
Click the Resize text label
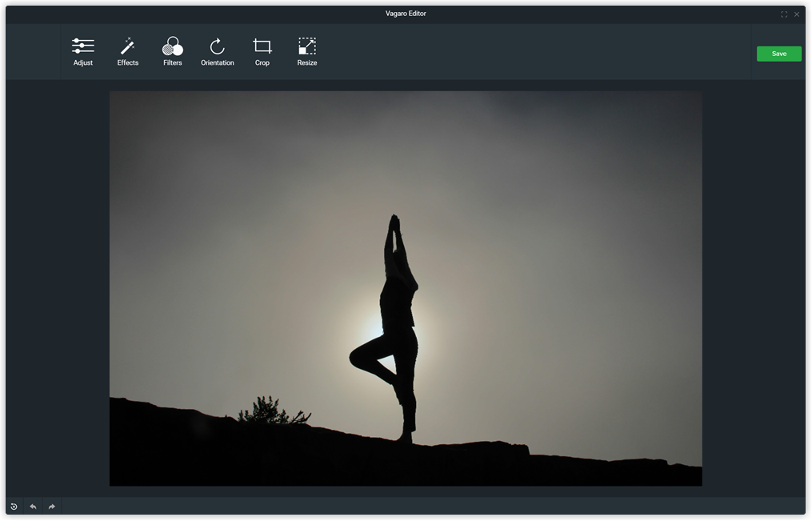tap(307, 62)
